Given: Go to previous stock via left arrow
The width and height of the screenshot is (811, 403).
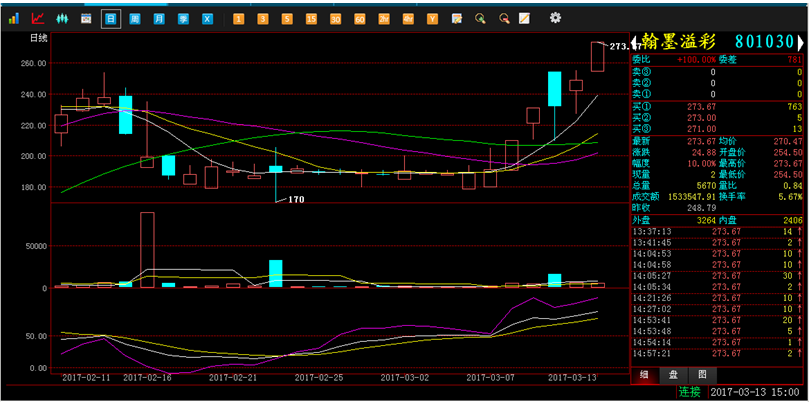Looking at the screenshot, I should click(x=635, y=41).
